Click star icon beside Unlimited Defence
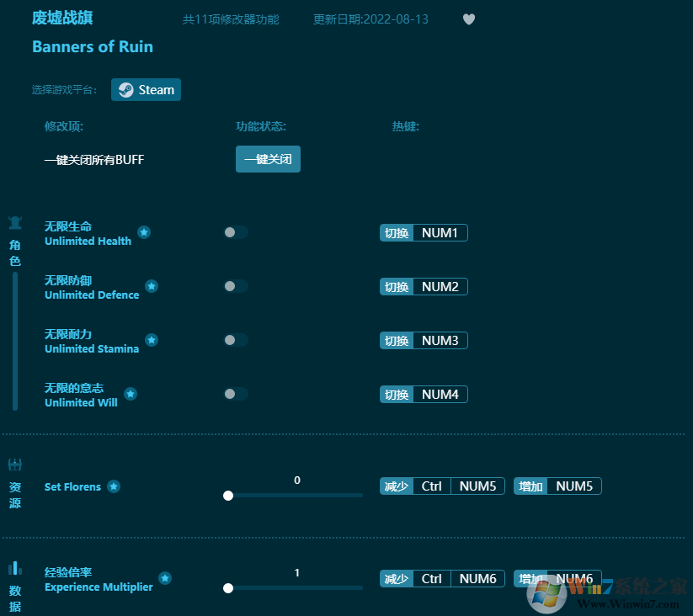The width and height of the screenshot is (693, 616). pos(152,286)
